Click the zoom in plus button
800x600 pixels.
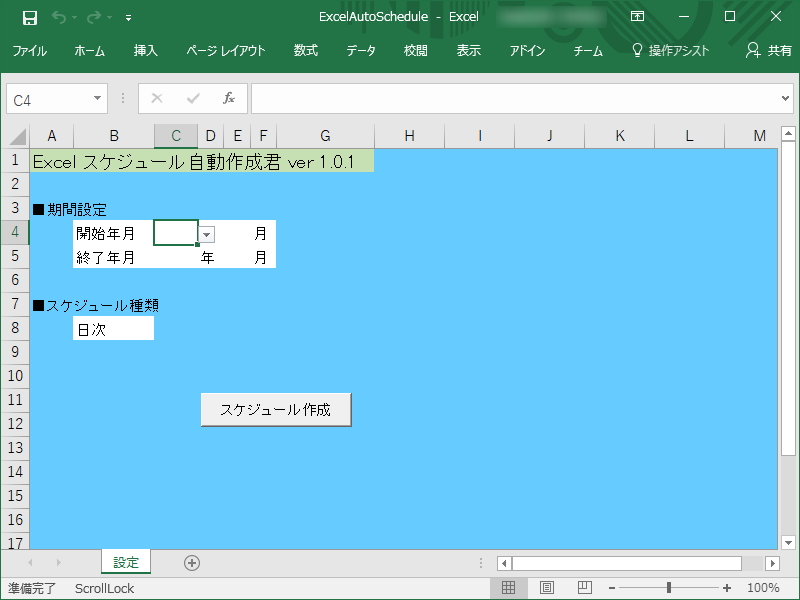727,588
